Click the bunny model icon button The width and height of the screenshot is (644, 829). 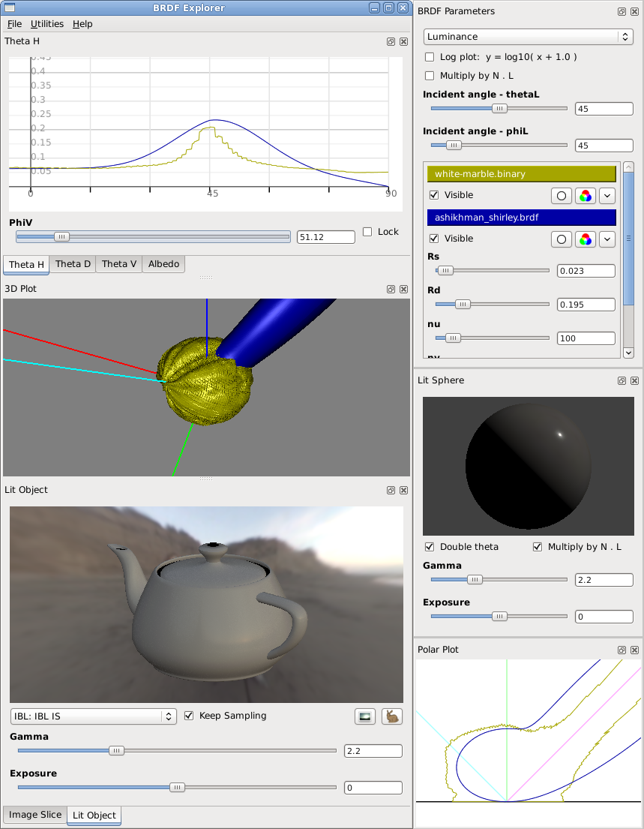[x=391, y=716]
